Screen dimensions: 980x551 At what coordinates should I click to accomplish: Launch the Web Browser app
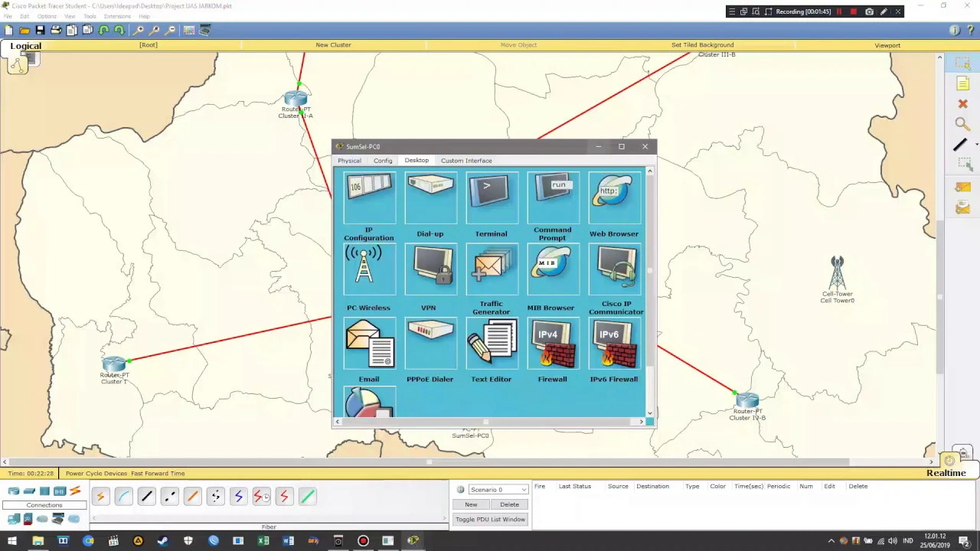(614, 198)
